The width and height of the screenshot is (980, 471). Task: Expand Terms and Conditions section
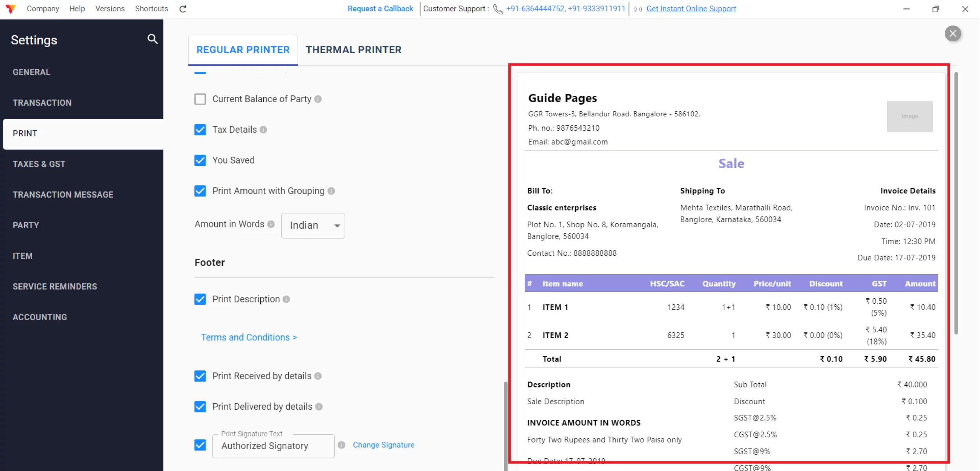coord(249,337)
